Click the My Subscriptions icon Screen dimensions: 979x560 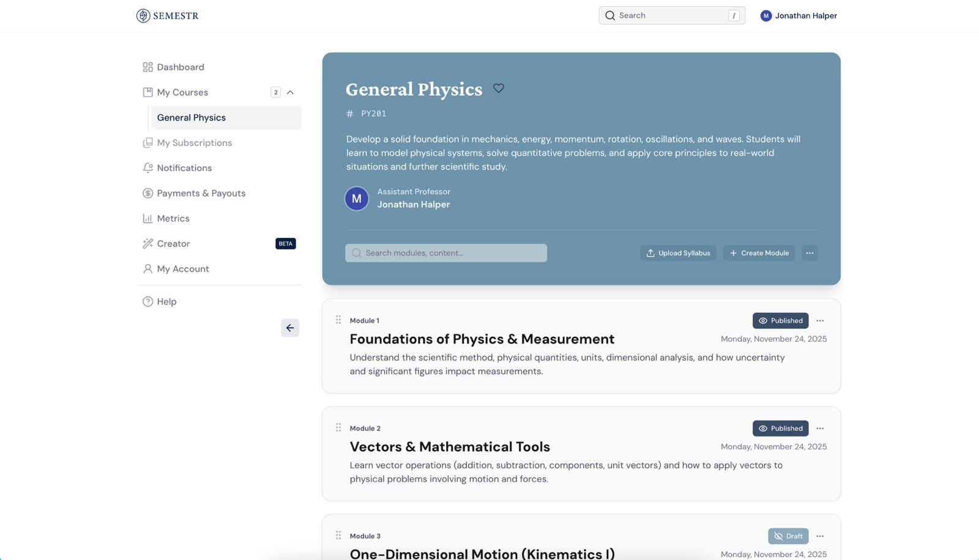(x=147, y=142)
